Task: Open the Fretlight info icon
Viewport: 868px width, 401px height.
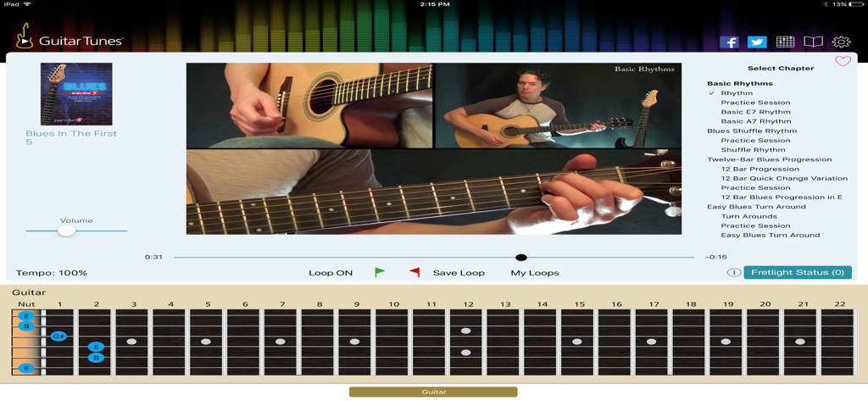Action: coord(734,272)
